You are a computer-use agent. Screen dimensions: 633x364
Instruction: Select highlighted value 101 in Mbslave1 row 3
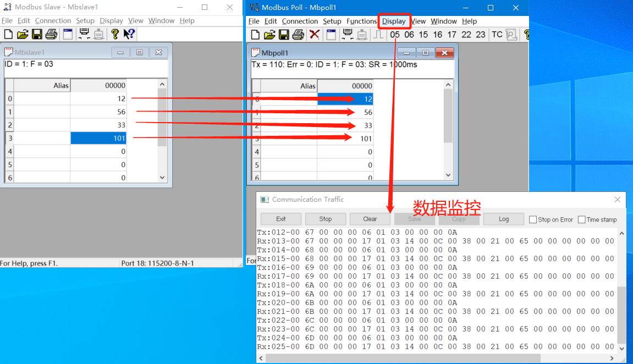click(x=98, y=138)
